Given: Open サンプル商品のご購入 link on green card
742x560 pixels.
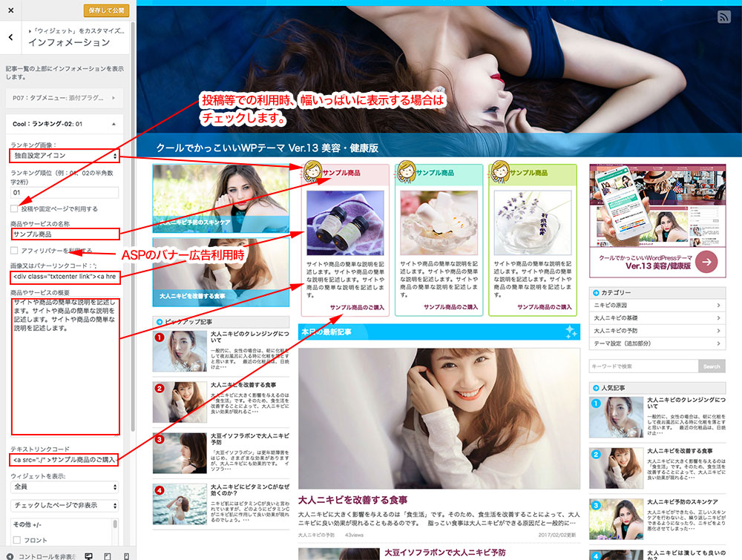Looking at the screenshot, I should [x=544, y=307].
